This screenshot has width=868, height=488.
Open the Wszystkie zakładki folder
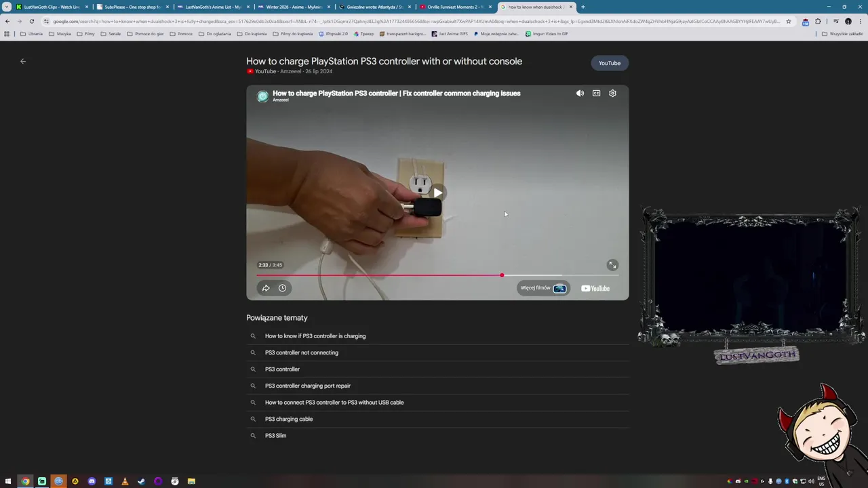point(843,33)
